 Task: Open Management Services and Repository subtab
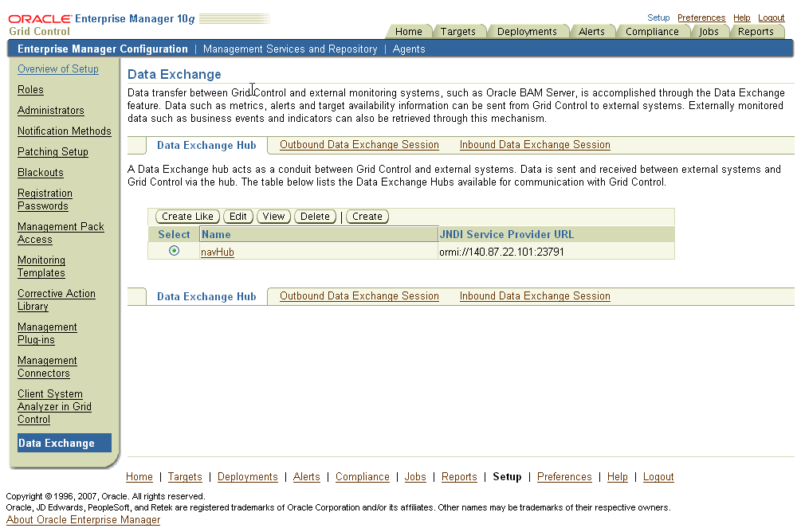click(x=290, y=49)
